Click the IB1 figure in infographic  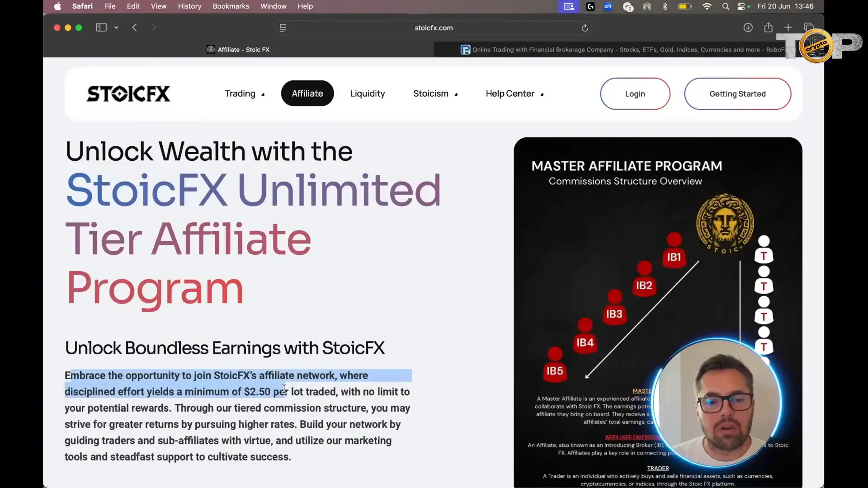coord(674,250)
